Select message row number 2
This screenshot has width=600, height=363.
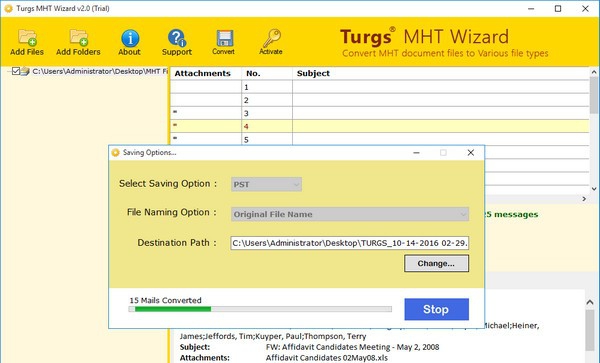380,100
